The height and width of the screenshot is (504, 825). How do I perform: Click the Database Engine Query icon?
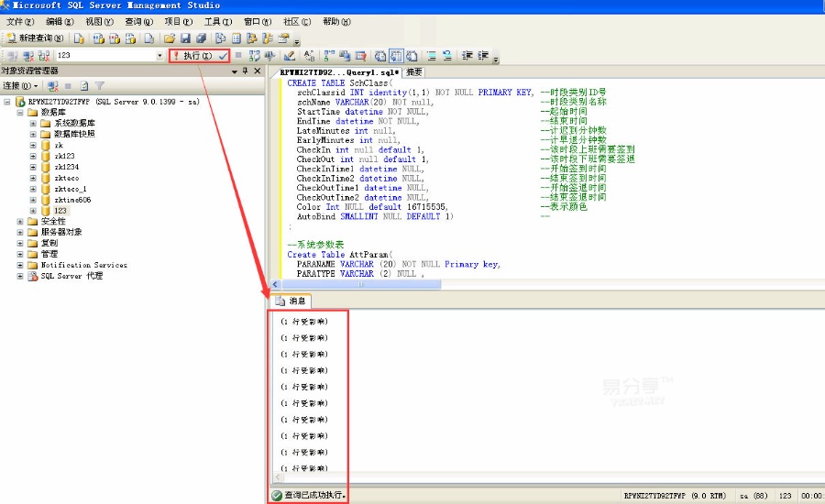79,38
